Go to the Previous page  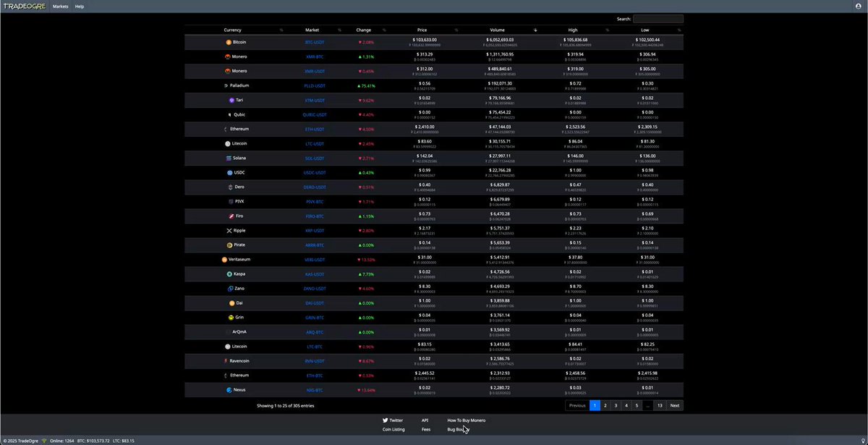pyautogui.click(x=577, y=405)
